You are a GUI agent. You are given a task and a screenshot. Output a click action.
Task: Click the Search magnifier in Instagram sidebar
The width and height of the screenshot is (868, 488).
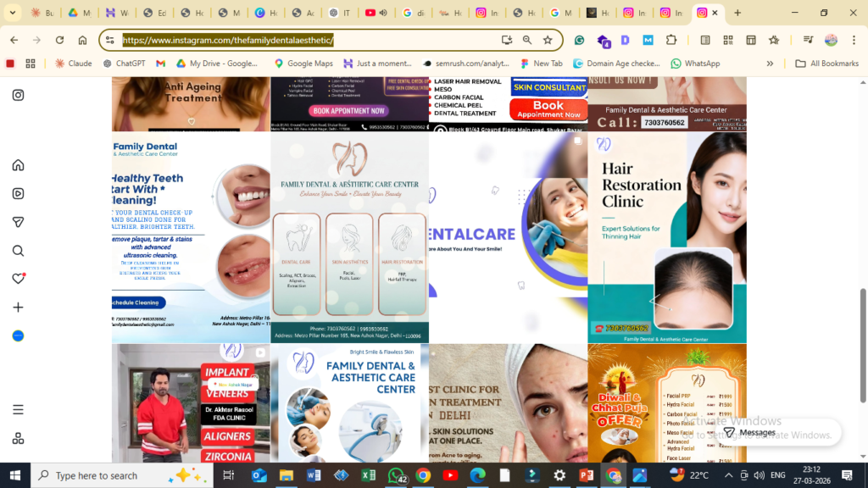click(18, 251)
